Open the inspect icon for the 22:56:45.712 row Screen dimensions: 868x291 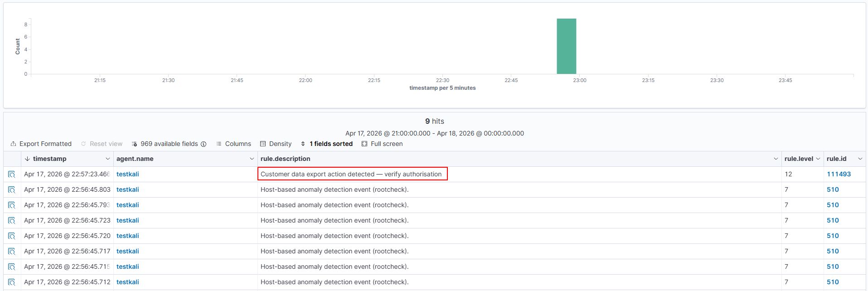pos(12,282)
